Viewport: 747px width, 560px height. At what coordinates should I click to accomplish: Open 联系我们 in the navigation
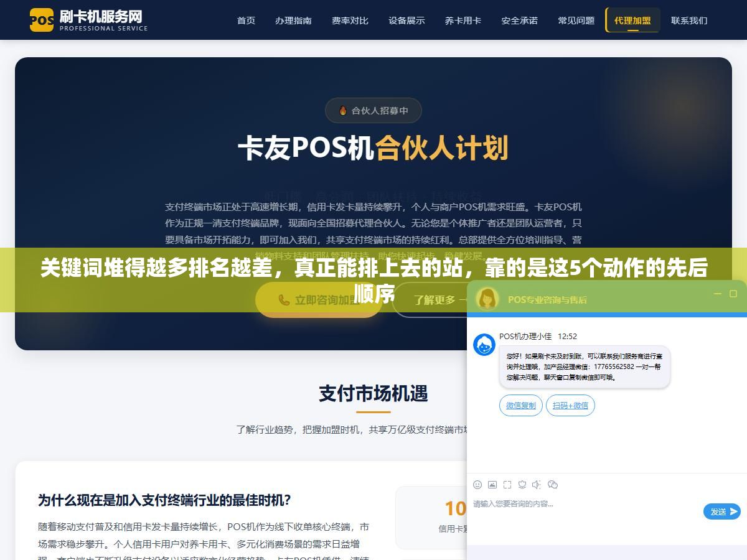(x=689, y=21)
